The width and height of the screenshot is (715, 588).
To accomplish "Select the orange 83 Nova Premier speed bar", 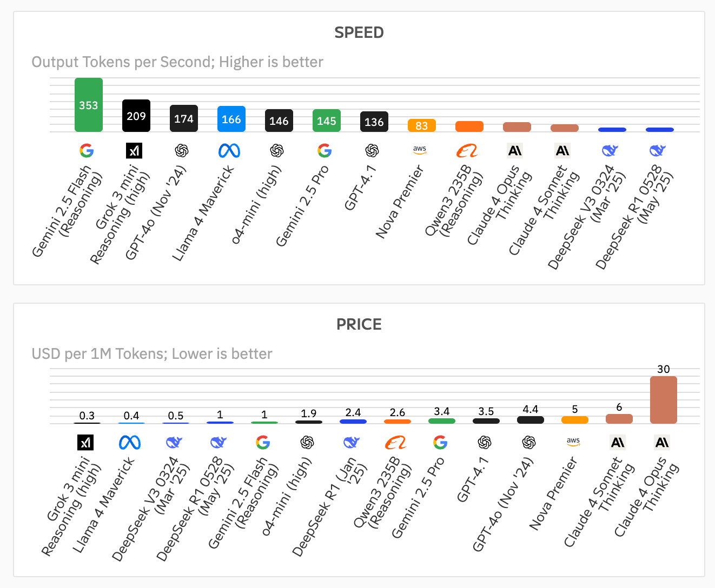I will pyautogui.click(x=422, y=125).
